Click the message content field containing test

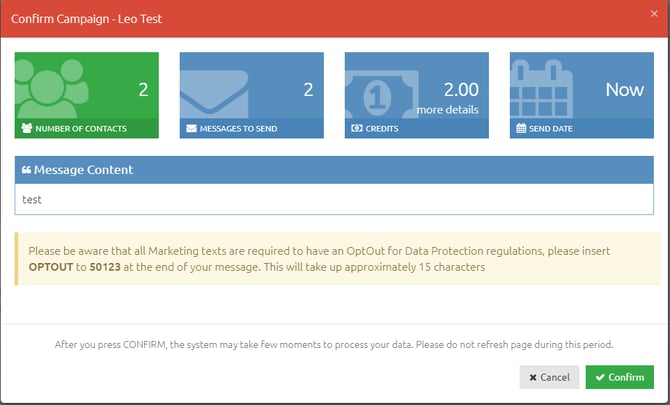(334, 199)
